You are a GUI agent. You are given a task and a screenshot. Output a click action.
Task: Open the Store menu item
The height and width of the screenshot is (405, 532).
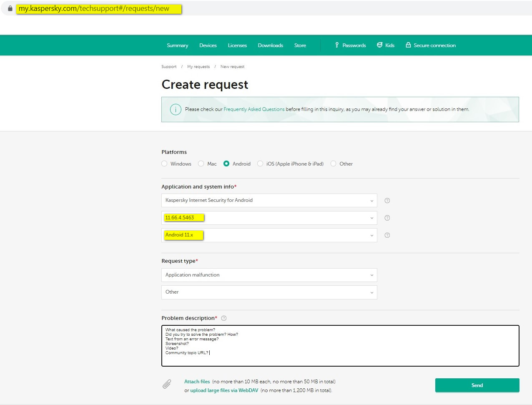[300, 45]
